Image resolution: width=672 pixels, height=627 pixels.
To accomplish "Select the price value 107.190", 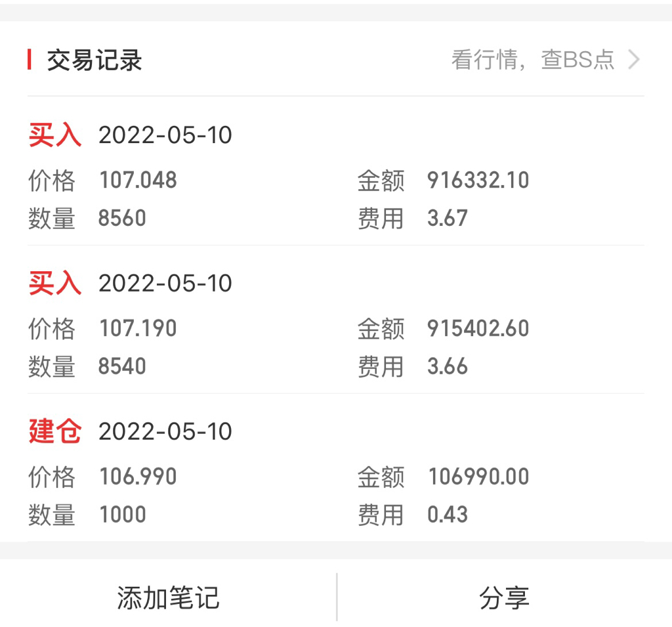I will coord(138,328).
